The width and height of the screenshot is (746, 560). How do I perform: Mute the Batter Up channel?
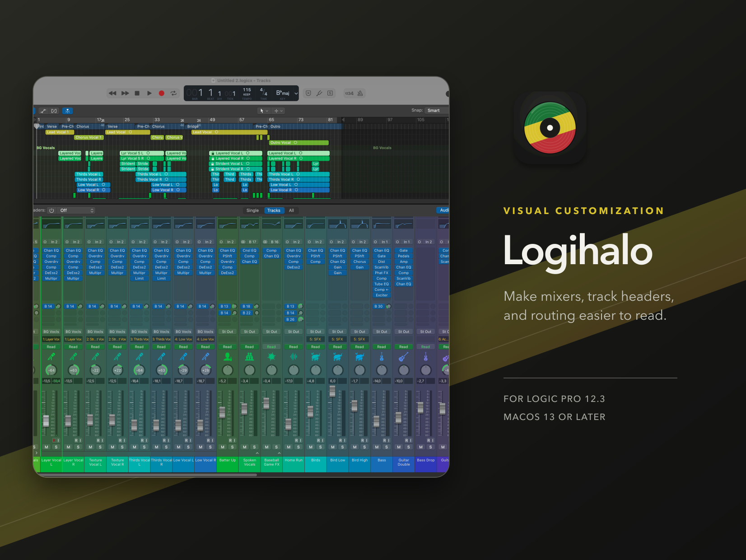pyautogui.click(x=223, y=447)
